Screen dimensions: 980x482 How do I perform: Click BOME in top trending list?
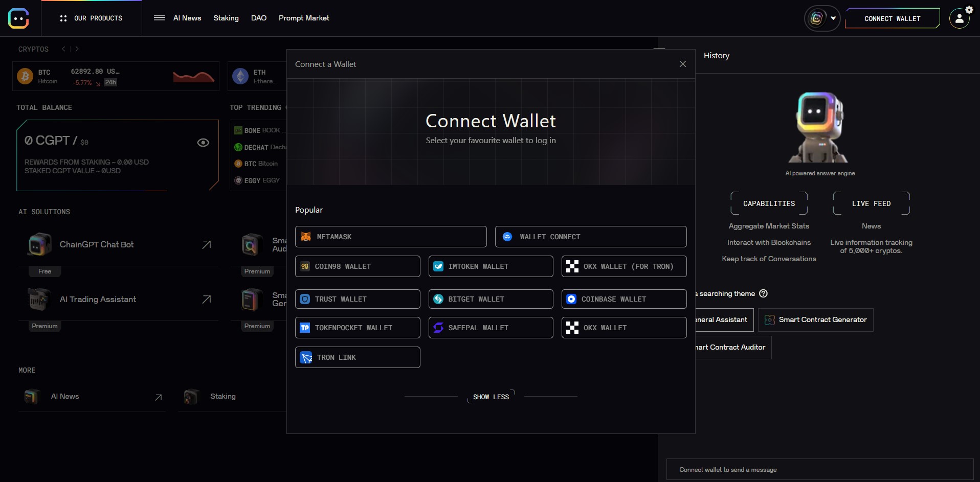pyautogui.click(x=260, y=130)
